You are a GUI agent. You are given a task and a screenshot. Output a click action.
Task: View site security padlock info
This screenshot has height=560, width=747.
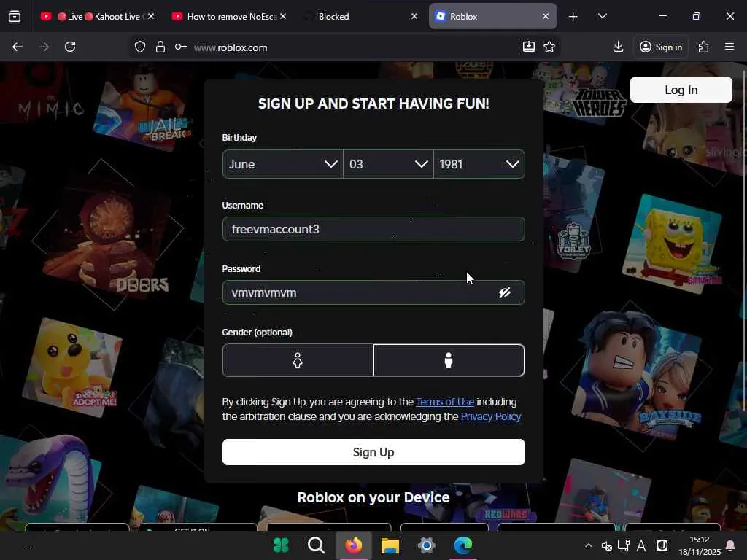(160, 47)
